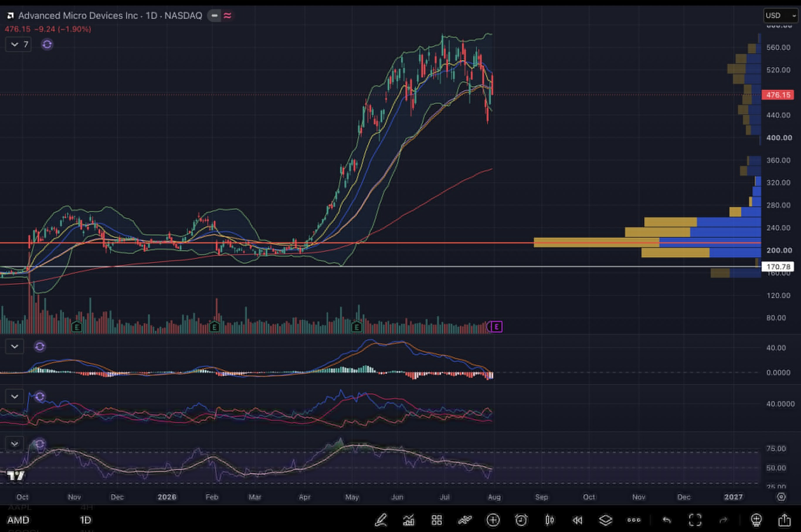Select the Advanced Micro Devices Inc title

pyautogui.click(x=78, y=16)
